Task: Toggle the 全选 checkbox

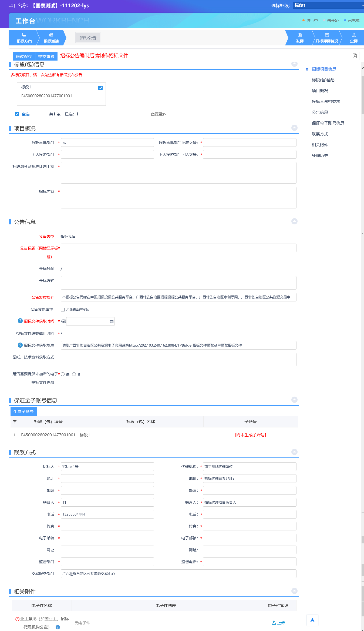Action: pos(17,114)
